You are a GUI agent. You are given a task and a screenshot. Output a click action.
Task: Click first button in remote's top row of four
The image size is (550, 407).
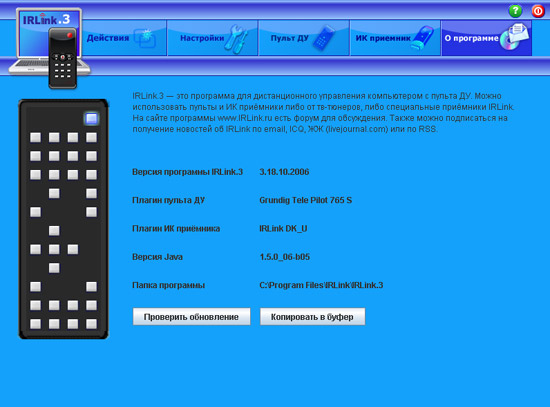(x=35, y=137)
